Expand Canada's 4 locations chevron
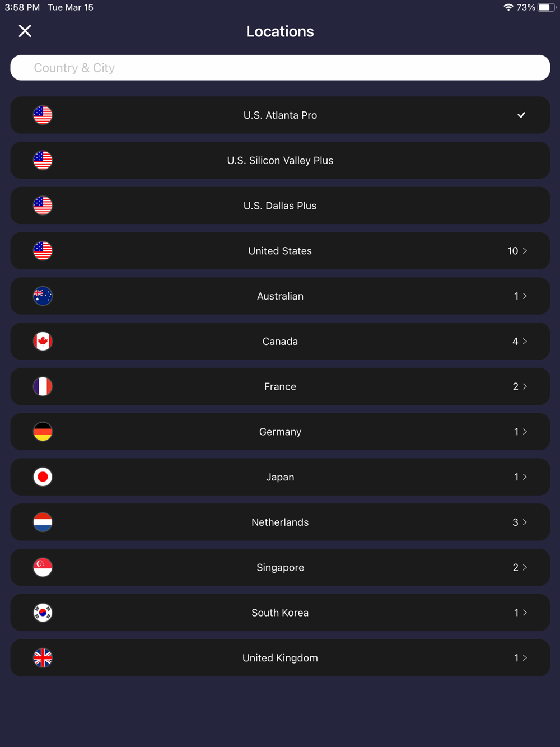The height and width of the screenshot is (747, 560). [525, 341]
